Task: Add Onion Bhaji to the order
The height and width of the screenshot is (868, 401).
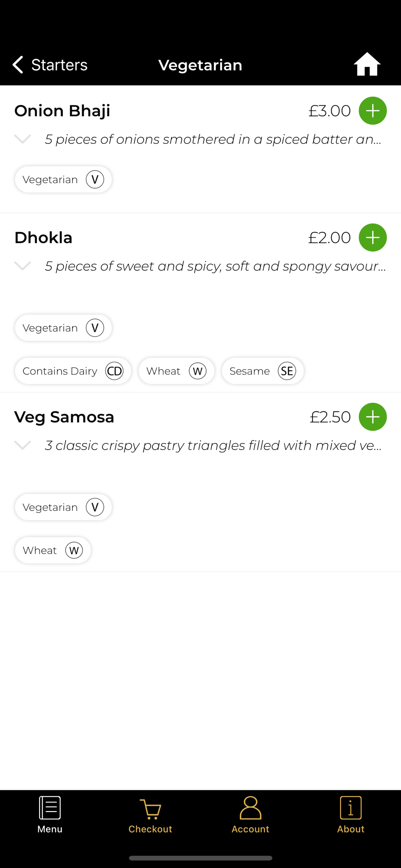Action: 372,111
